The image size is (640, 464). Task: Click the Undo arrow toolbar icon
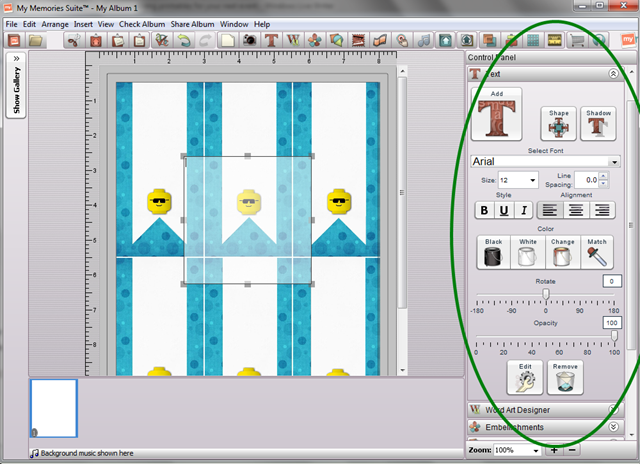click(x=184, y=40)
